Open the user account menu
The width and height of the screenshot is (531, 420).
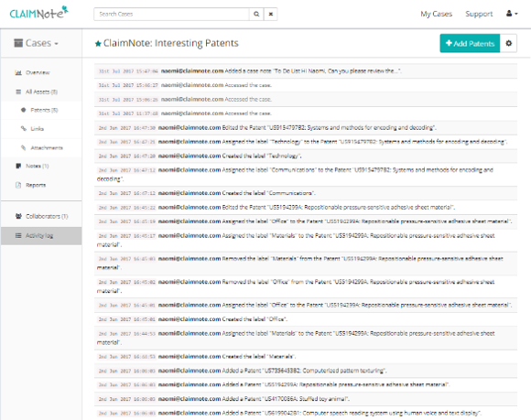click(x=512, y=14)
